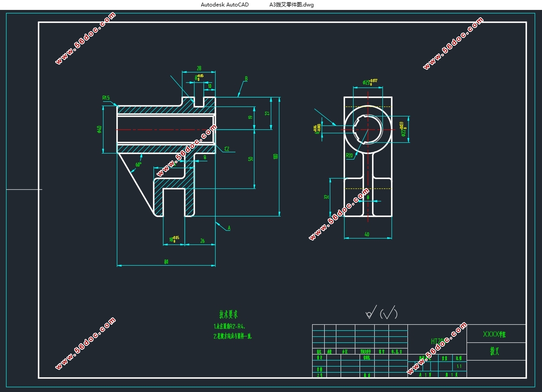Select the C2 chamfer annotation
542x392 pixels.
click(x=227, y=149)
